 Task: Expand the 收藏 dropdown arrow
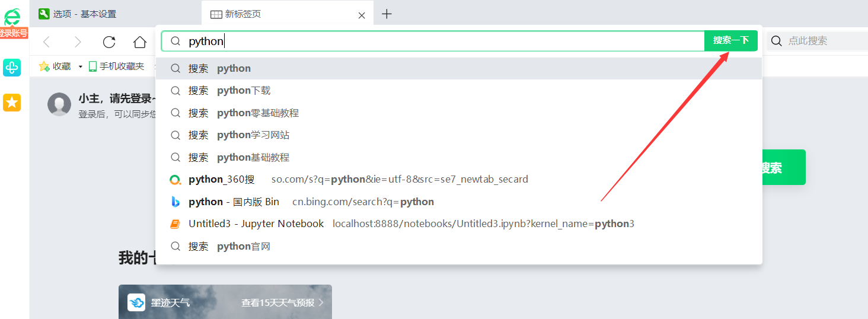click(80, 66)
